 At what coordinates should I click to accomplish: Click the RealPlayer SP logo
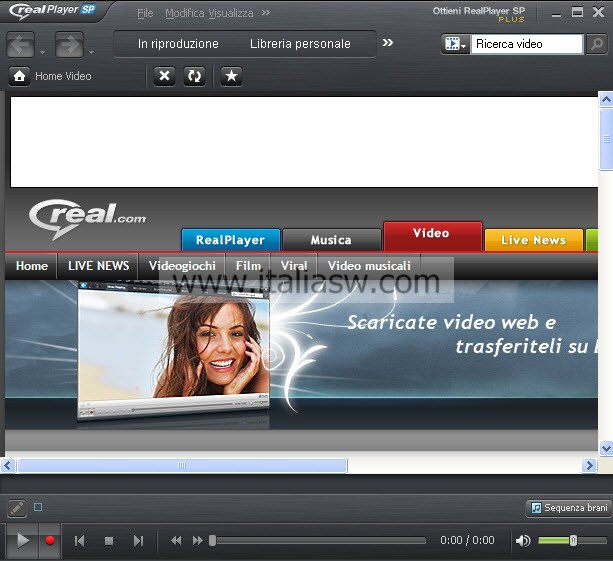[52, 11]
